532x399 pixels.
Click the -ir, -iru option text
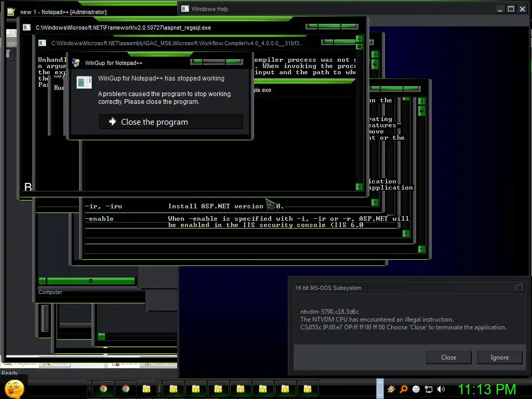point(103,206)
